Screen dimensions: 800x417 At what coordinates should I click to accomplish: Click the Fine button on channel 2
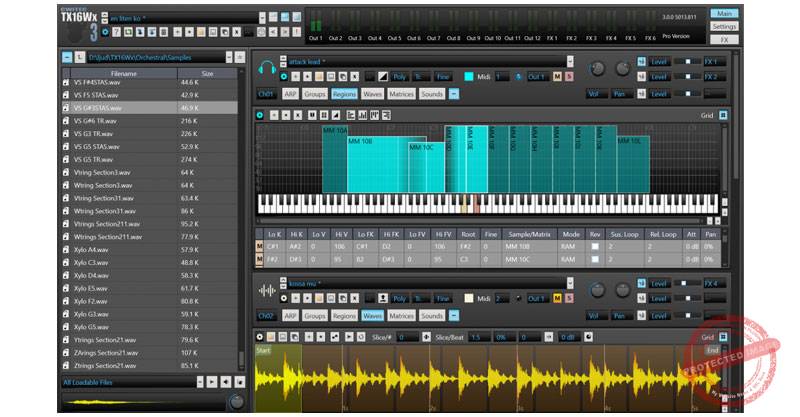(443, 298)
